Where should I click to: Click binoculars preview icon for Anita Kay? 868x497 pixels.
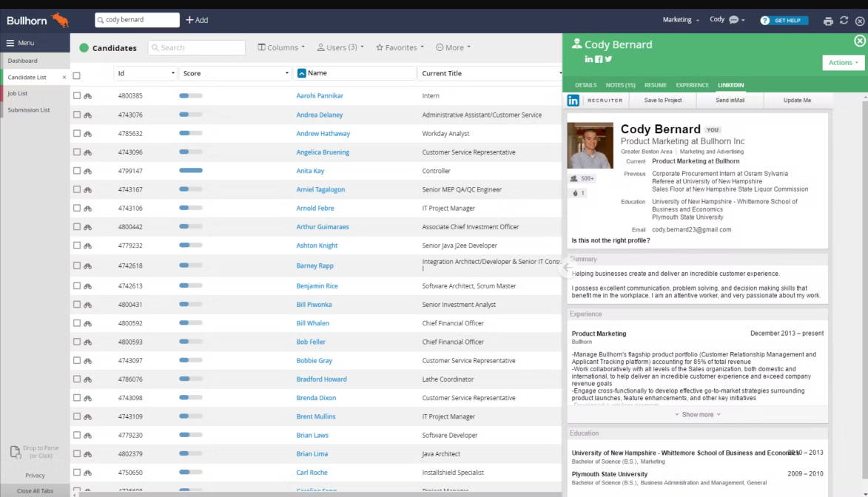point(87,171)
